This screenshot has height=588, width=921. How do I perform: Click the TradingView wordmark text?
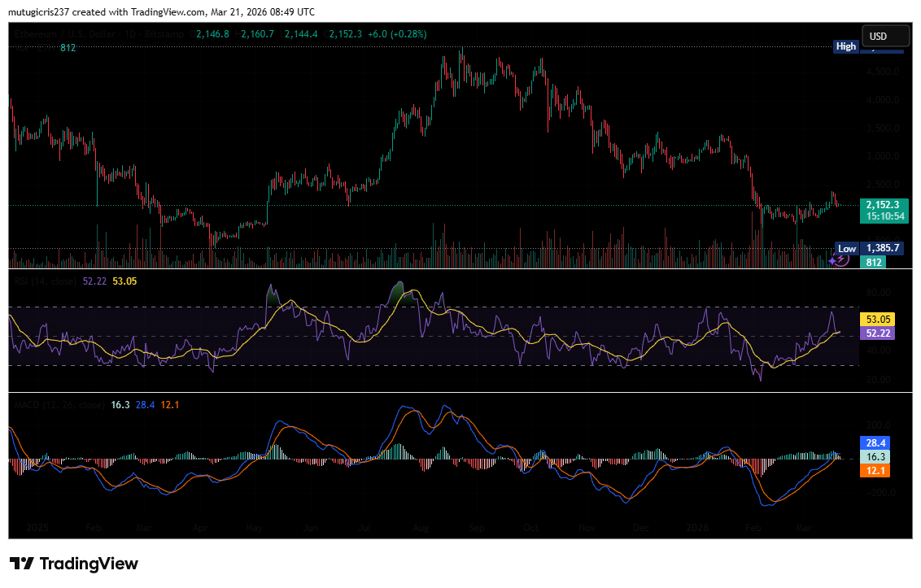[x=89, y=564]
